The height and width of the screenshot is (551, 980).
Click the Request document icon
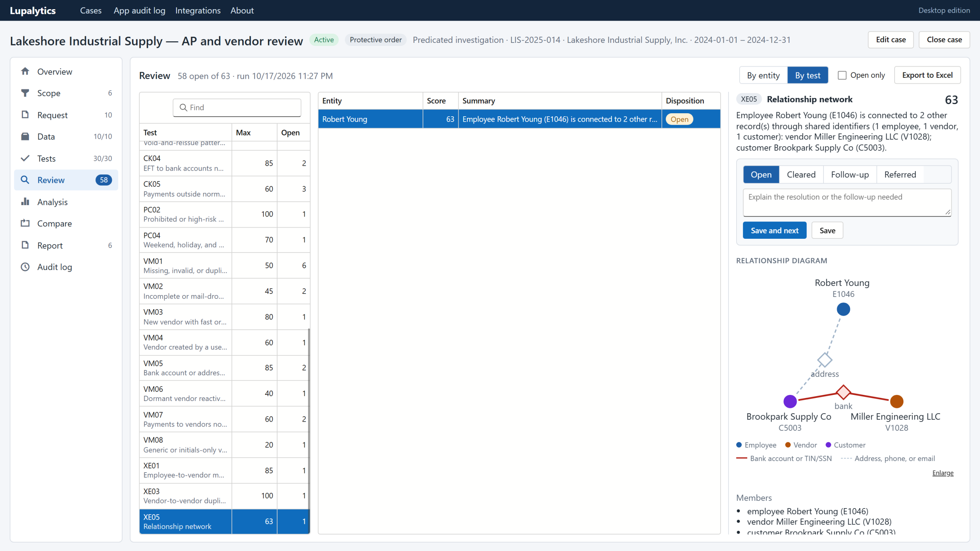pyautogui.click(x=25, y=115)
